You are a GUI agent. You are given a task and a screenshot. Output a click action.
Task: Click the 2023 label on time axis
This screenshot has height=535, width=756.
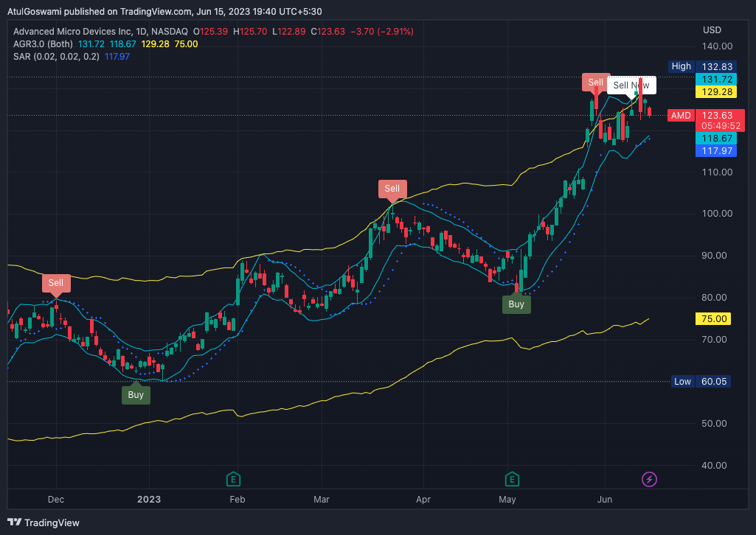click(x=149, y=500)
